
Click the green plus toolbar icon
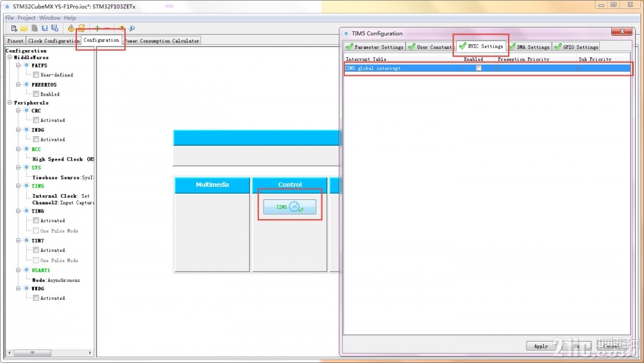(x=97, y=29)
